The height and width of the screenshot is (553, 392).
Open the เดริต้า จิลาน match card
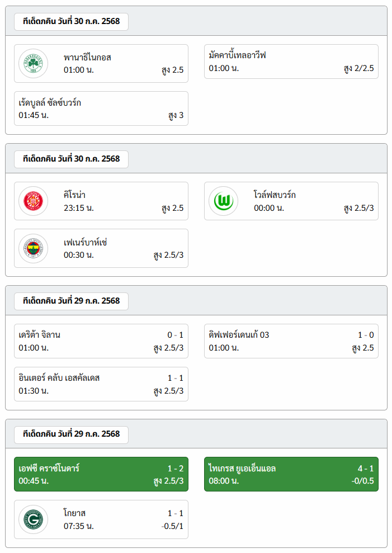click(101, 341)
